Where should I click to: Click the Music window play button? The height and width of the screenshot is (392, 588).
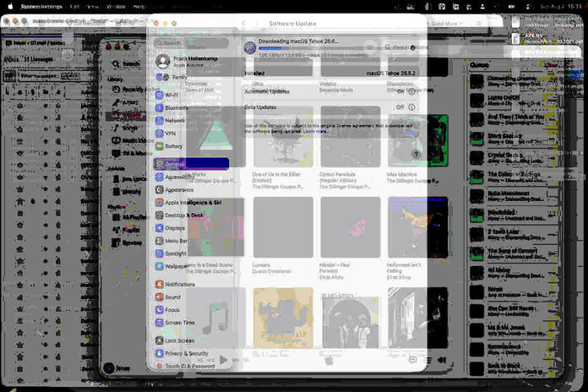tap(224, 360)
